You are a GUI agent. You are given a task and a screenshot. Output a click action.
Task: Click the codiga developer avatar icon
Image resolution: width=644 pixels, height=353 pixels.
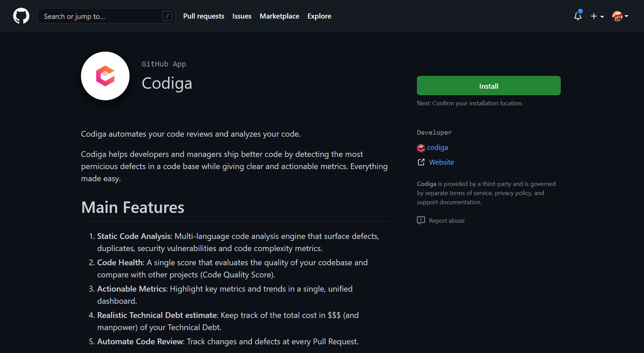click(421, 148)
